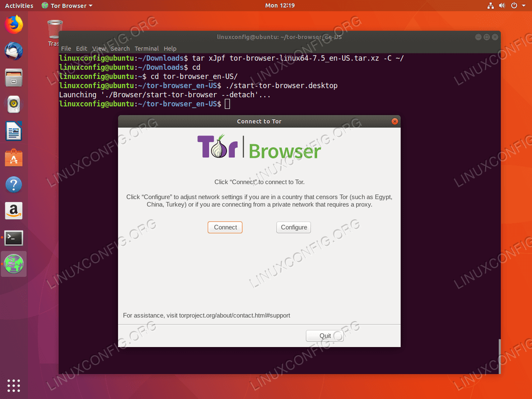Launch Firefox from the dock
The width and height of the screenshot is (532, 399).
(x=14, y=24)
